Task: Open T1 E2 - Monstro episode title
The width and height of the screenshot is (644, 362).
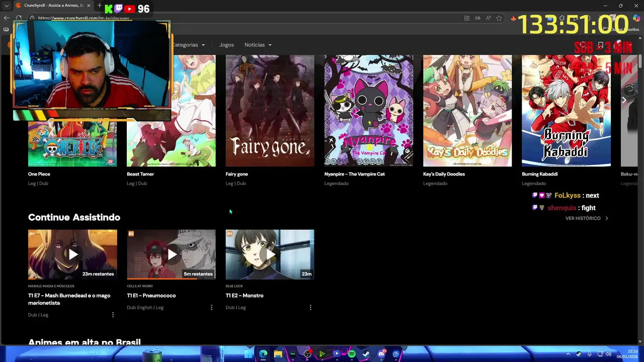Action: click(x=245, y=296)
